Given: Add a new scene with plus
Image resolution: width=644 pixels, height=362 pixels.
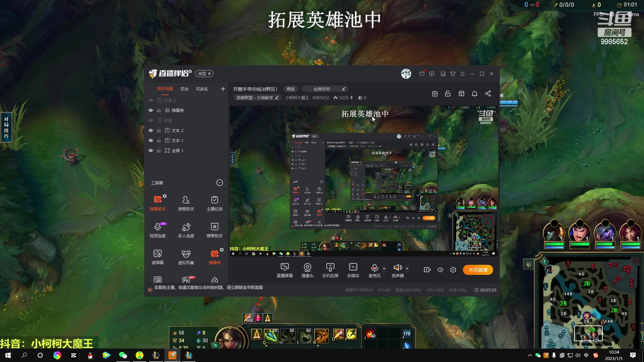Looking at the screenshot, I should click(223, 89).
